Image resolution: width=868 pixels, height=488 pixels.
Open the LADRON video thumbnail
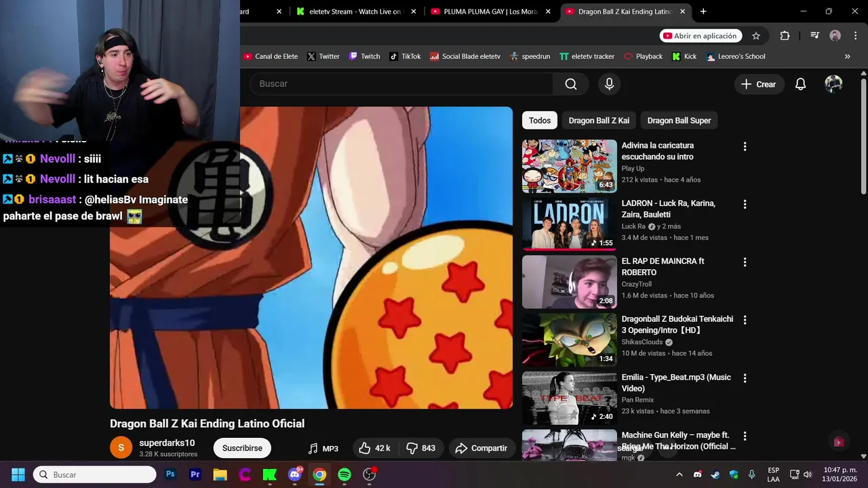(x=569, y=224)
